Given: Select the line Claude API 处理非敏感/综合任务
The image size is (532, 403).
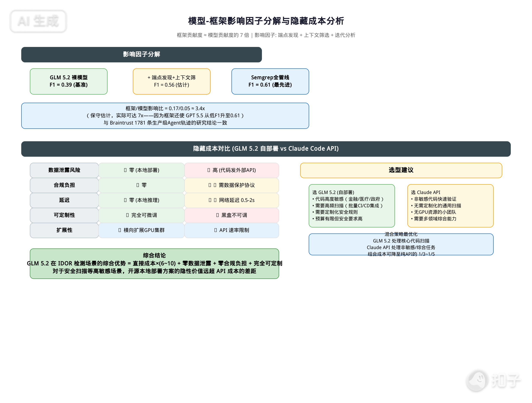Looking at the screenshot, I should tap(401, 248).
